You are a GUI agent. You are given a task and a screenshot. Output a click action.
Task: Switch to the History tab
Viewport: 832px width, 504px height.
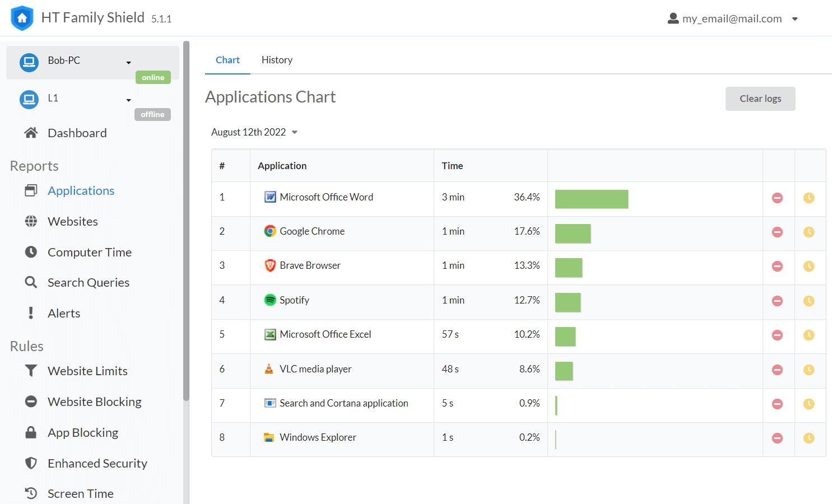pyautogui.click(x=277, y=60)
